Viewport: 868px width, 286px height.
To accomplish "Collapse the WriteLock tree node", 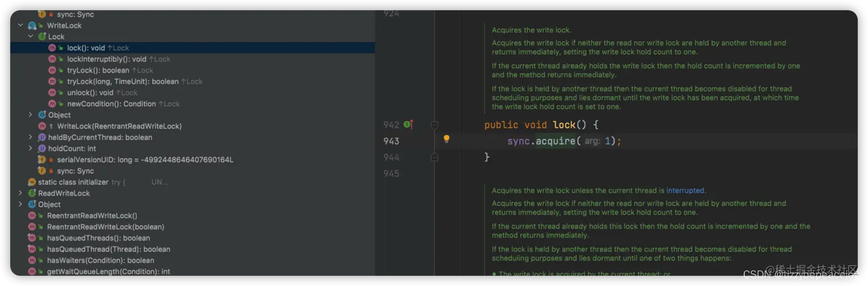I will [21, 25].
